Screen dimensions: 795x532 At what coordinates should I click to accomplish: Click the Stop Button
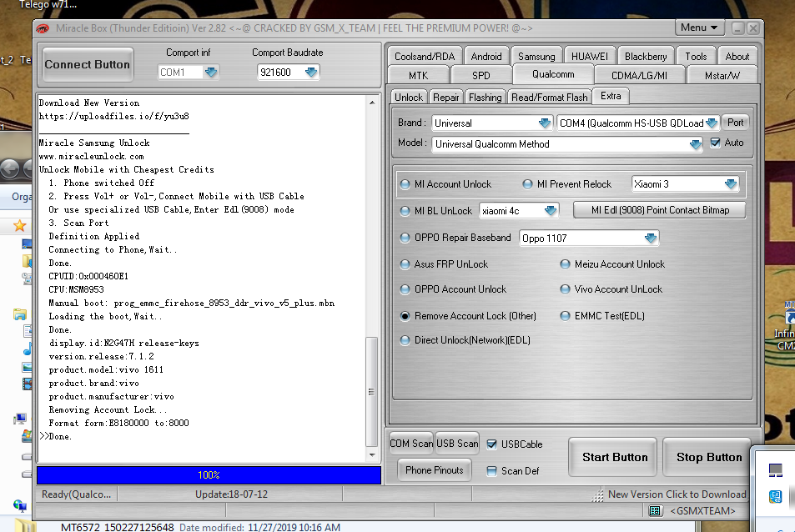point(709,458)
